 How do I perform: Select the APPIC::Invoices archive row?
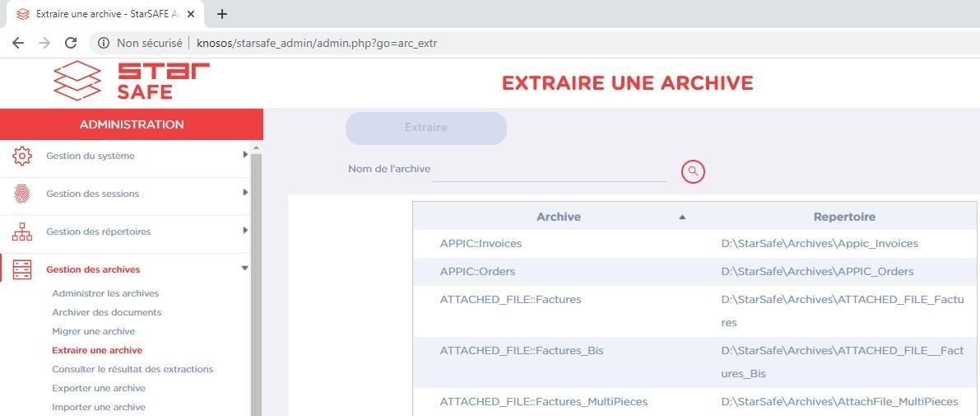(x=481, y=244)
